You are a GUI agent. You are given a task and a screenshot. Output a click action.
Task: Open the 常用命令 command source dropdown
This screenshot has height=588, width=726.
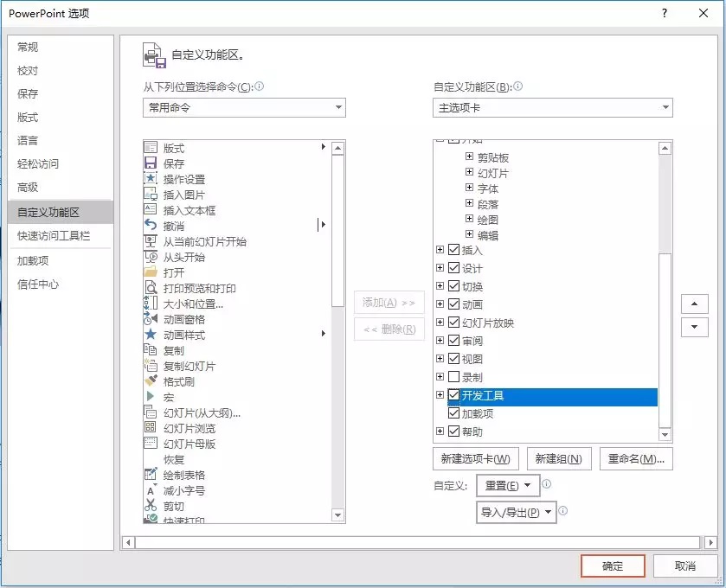coord(244,107)
